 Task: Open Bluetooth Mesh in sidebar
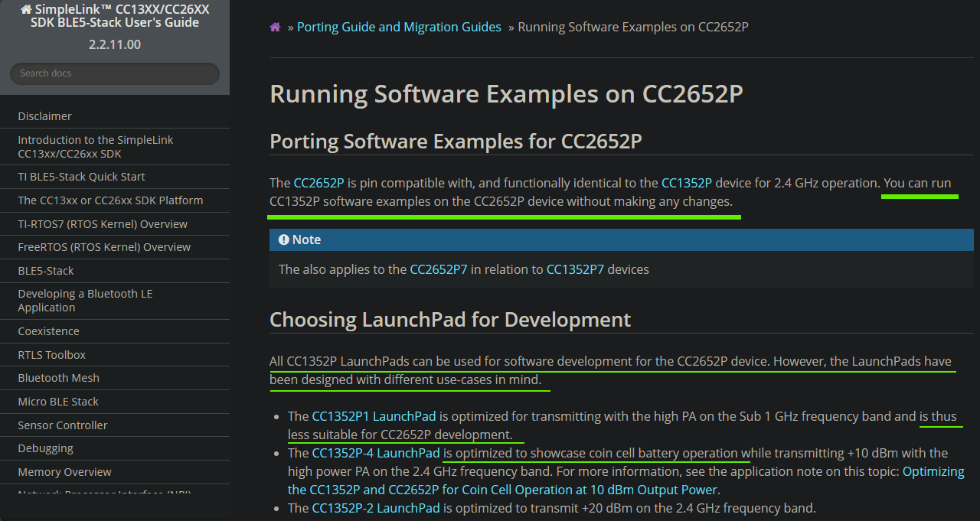(115, 378)
